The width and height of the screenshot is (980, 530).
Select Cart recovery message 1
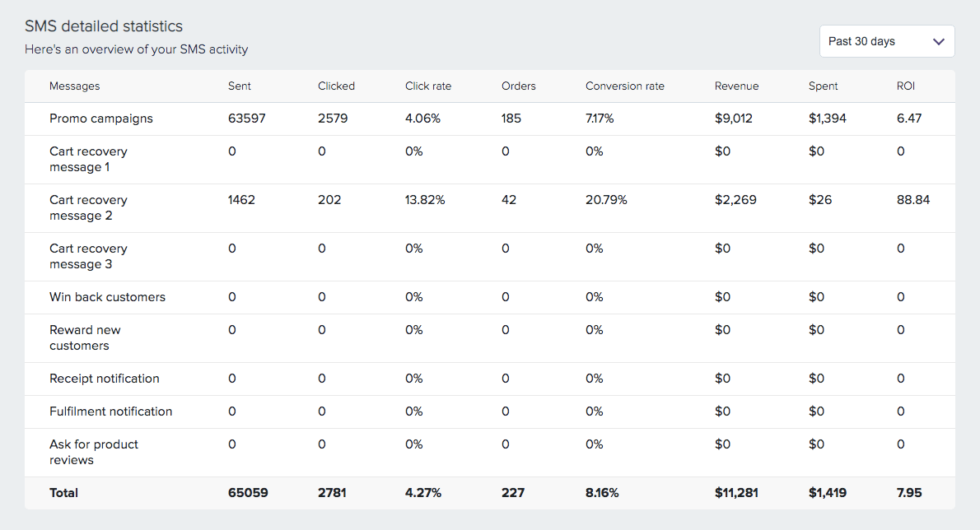88,159
